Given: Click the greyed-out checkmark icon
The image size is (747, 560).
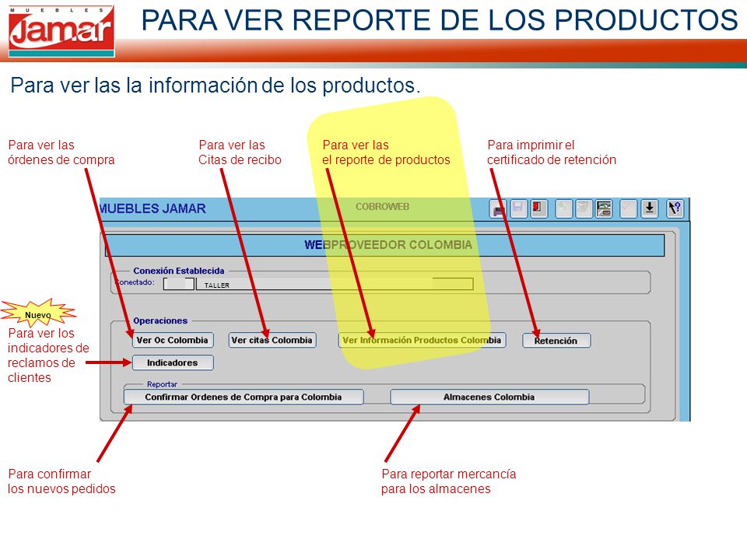Looking at the screenshot, I should pos(629,209).
